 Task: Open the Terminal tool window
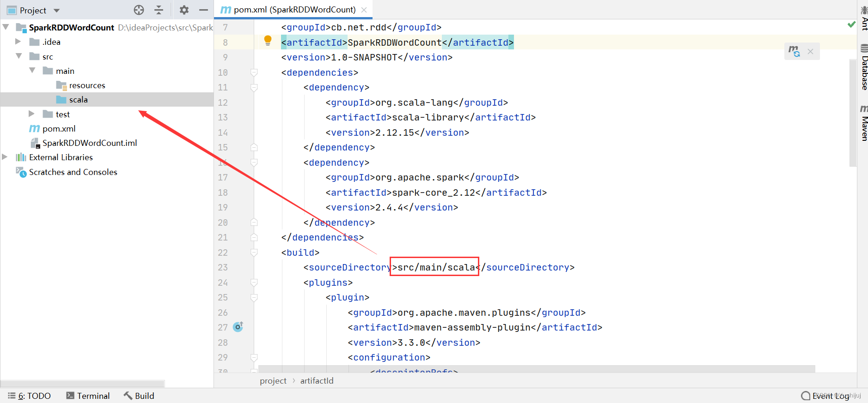[88, 396]
